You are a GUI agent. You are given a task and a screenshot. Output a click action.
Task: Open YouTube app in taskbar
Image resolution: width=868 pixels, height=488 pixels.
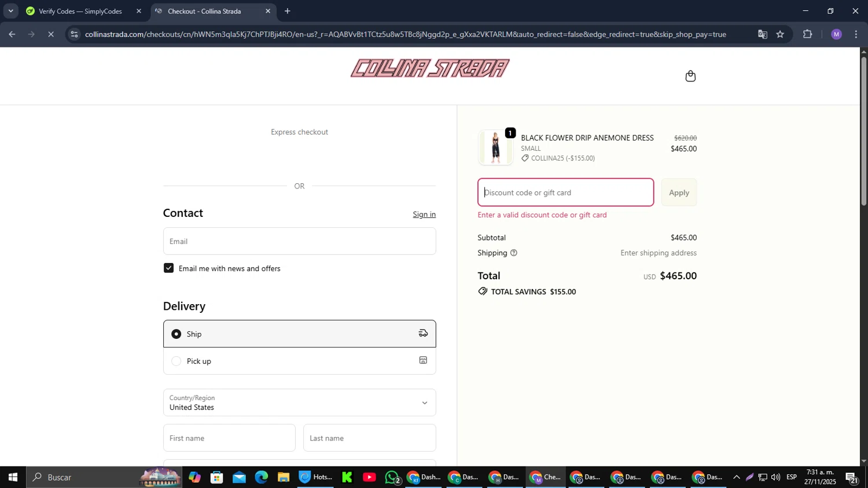[x=369, y=477]
